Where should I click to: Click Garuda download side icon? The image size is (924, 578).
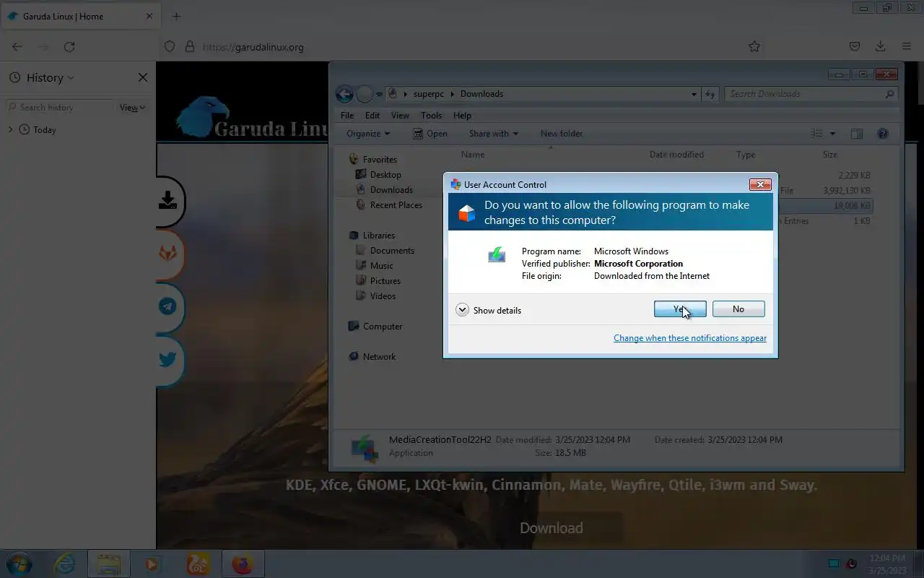coord(167,200)
